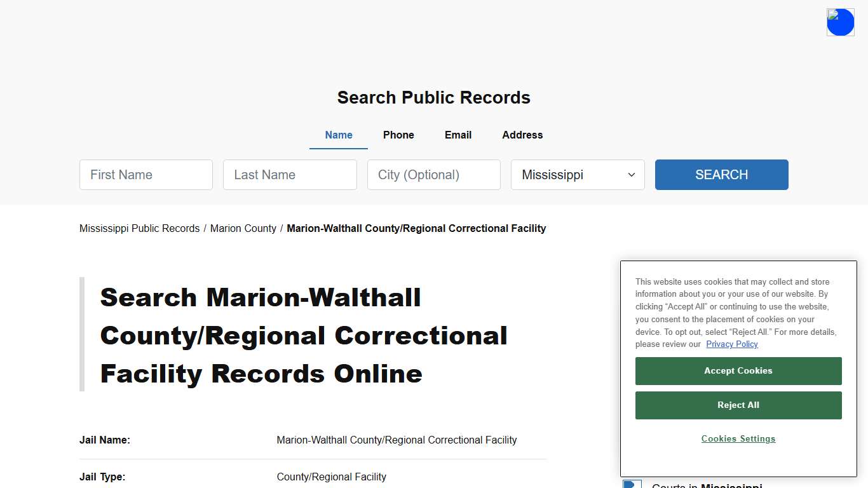Select the Name search tab
This screenshot has width=868, height=488.
coord(338,135)
